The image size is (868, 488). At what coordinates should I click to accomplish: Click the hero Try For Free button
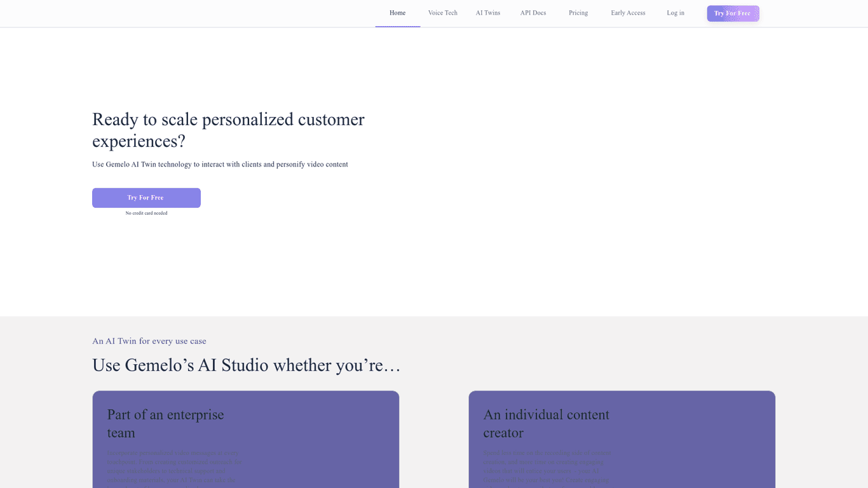146,198
